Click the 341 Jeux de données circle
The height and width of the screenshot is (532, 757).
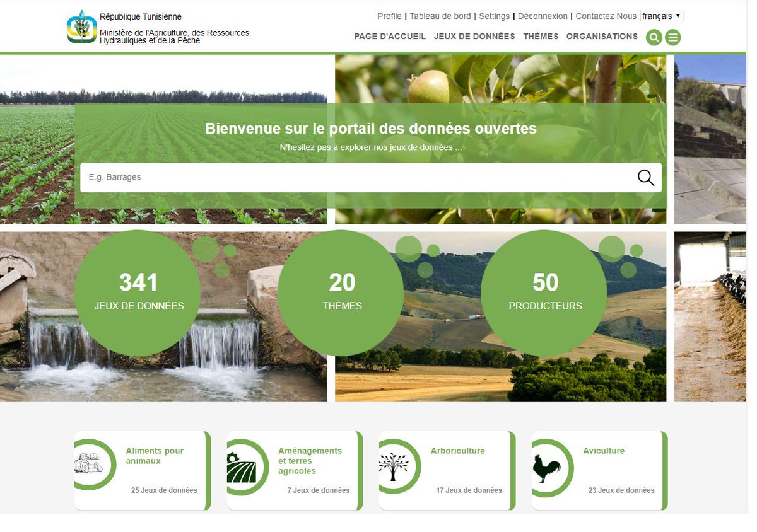coord(138,293)
